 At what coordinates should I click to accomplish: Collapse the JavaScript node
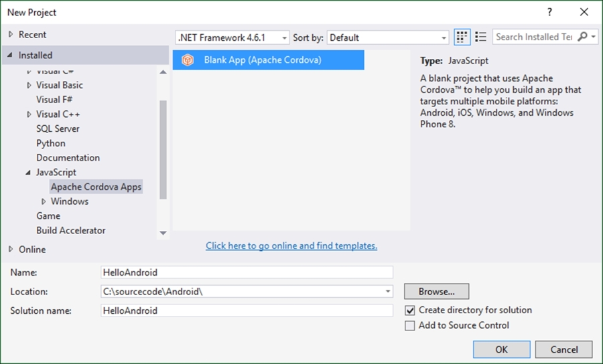coord(28,173)
